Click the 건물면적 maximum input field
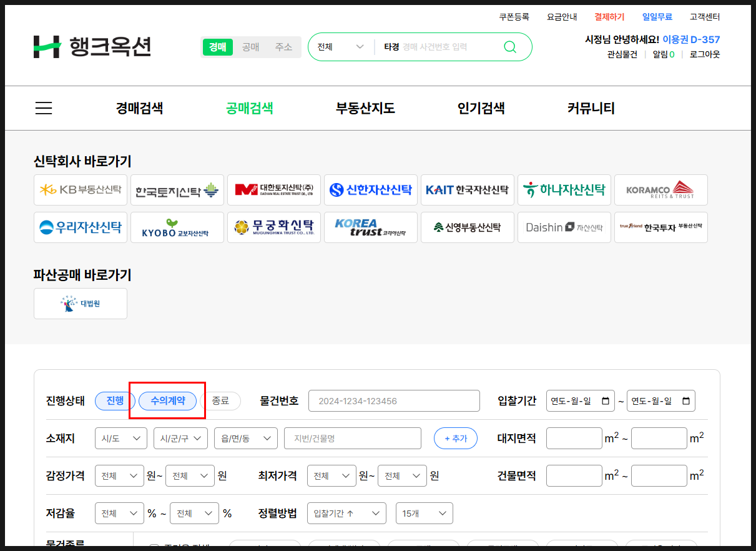This screenshot has height=551, width=756. click(659, 476)
